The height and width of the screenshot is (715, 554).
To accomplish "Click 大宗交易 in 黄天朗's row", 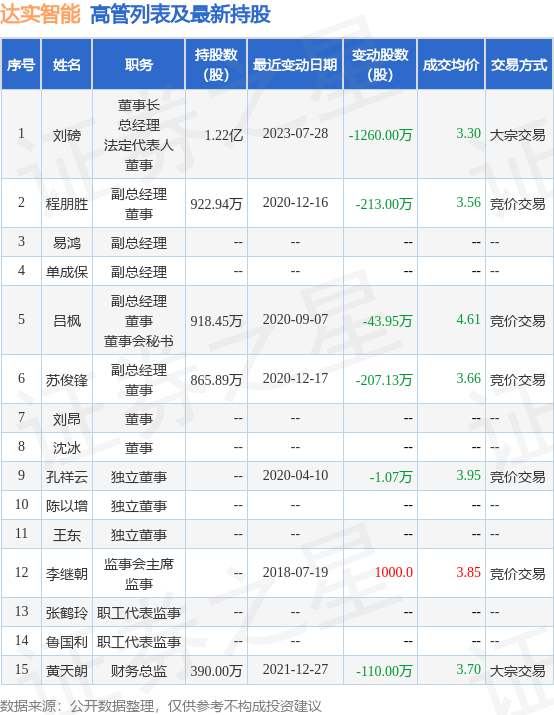I will click(517, 671).
